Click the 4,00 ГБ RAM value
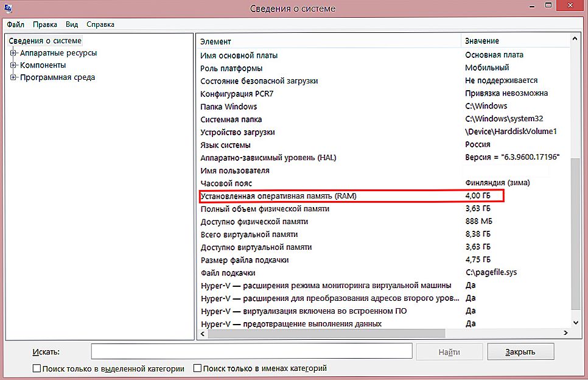588x380 pixels. point(478,195)
